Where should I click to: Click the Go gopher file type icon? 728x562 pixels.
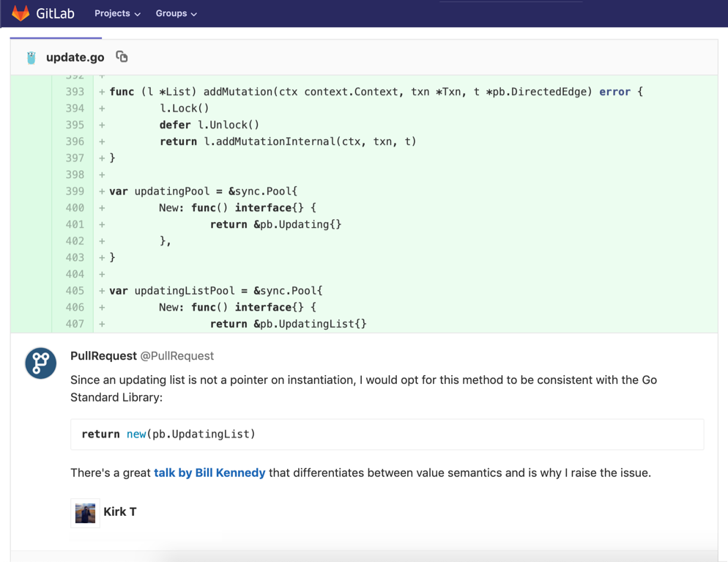pos(29,56)
